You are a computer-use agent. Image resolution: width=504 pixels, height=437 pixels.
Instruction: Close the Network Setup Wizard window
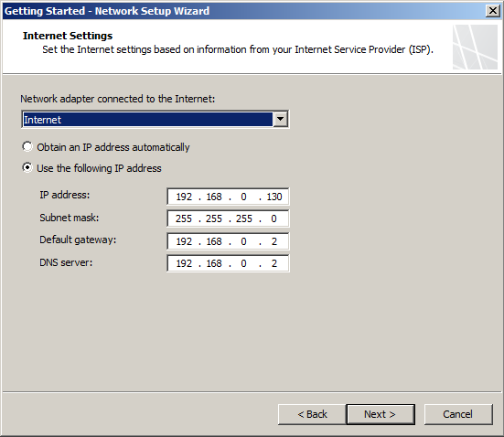click(x=492, y=11)
